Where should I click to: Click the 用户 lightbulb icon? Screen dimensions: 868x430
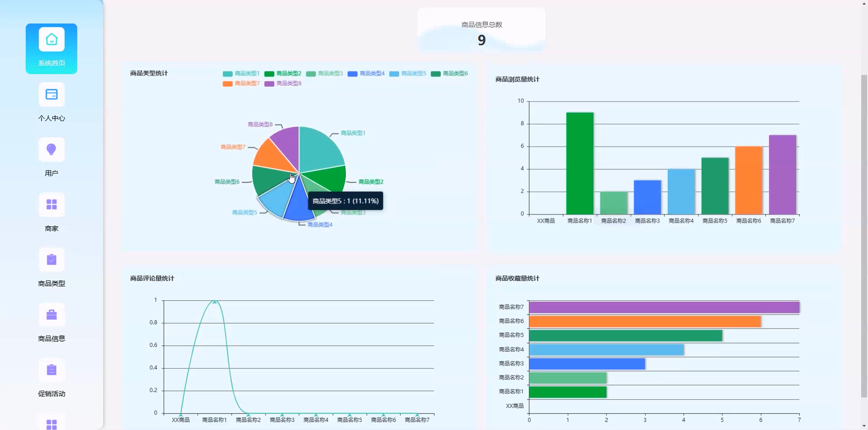(51, 149)
